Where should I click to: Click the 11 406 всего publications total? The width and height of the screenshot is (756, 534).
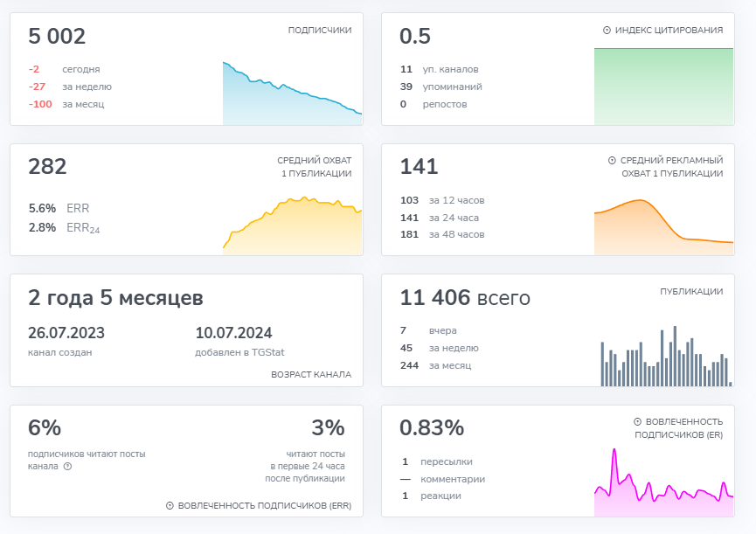464,298
